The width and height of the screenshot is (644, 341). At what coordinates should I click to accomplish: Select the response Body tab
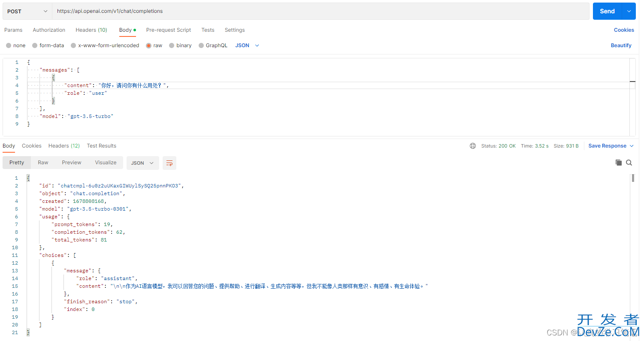click(9, 146)
